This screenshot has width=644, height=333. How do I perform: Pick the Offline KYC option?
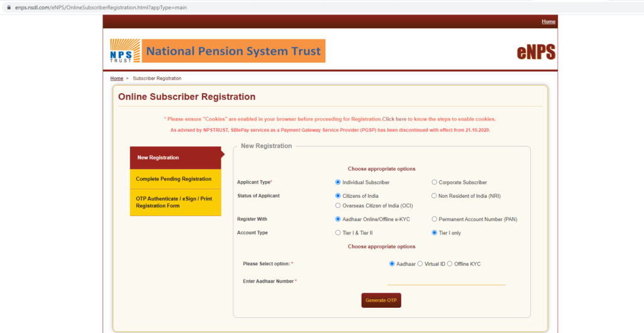449,264
